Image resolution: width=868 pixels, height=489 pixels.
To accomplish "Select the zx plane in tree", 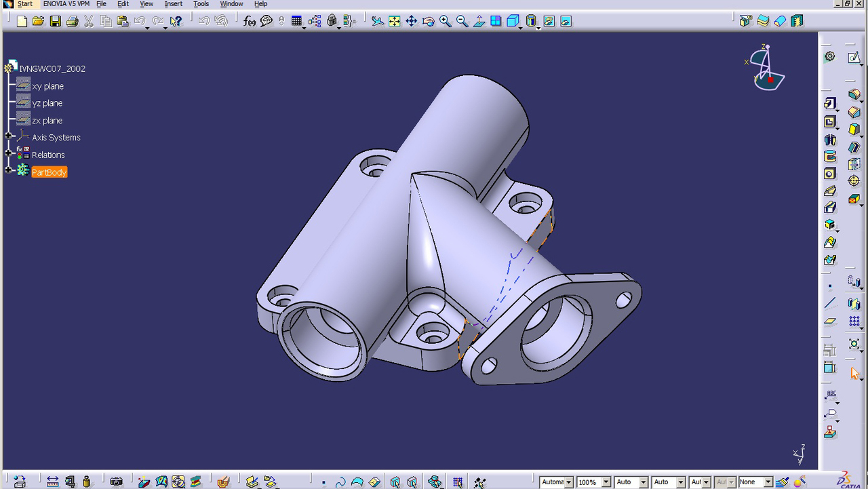I will [x=47, y=121].
